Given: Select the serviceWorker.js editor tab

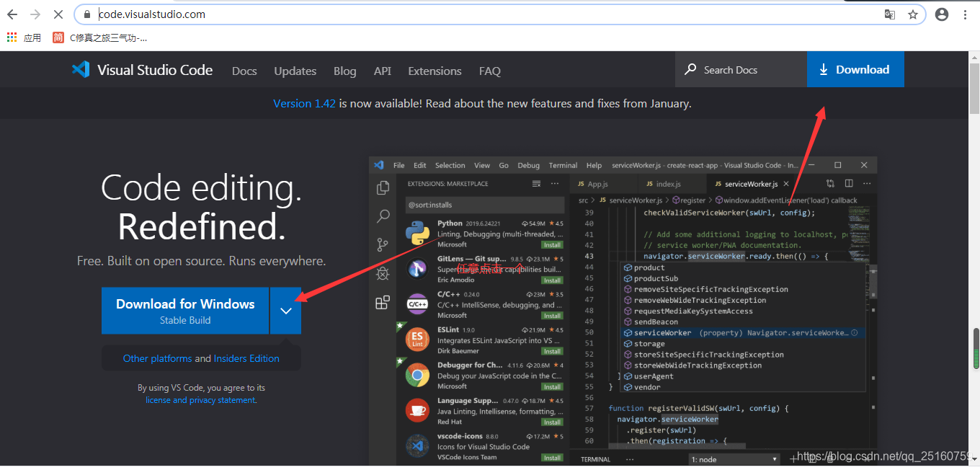Looking at the screenshot, I should [x=750, y=184].
